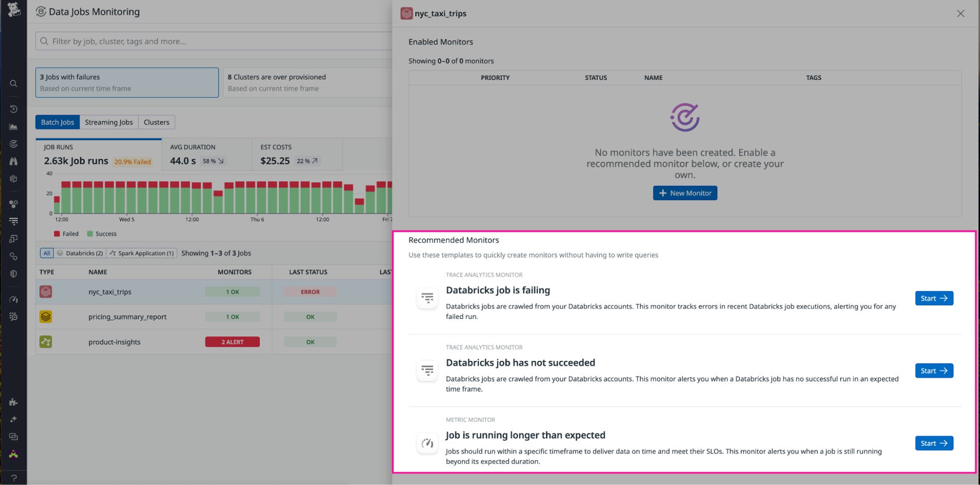Start the Databricks job has not succeeded monitor
Image resolution: width=980 pixels, height=485 pixels.
tap(933, 371)
